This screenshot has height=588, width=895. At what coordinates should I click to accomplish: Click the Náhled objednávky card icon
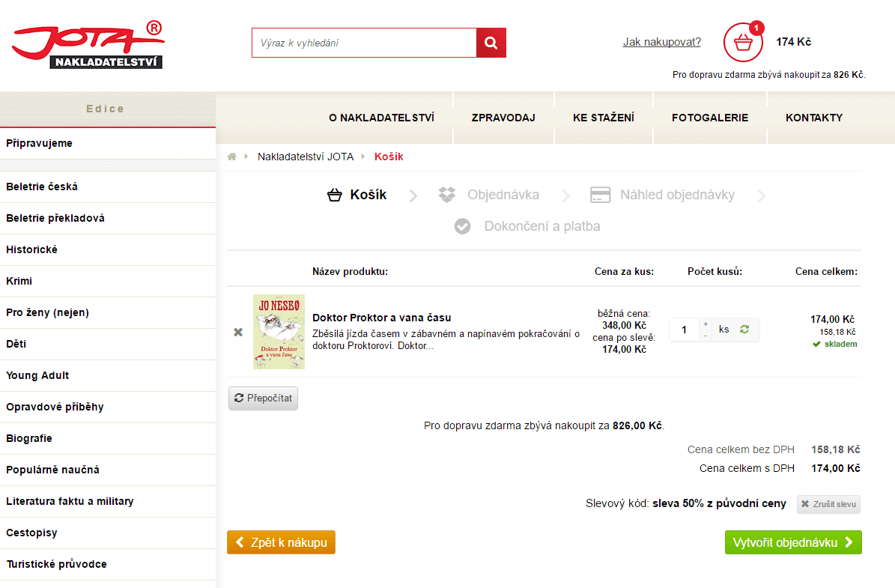tap(600, 195)
